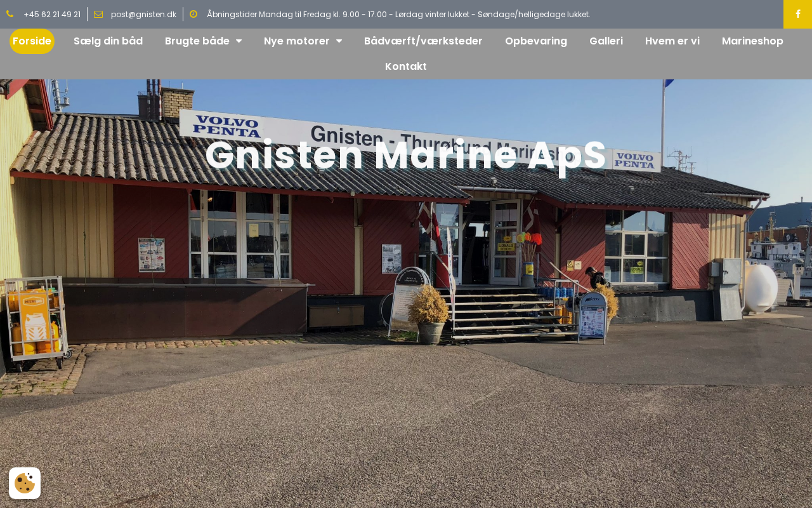The height and width of the screenshot is (508, 812).
Task: Click the clock opening hours icon
Action: coord(193,14)
